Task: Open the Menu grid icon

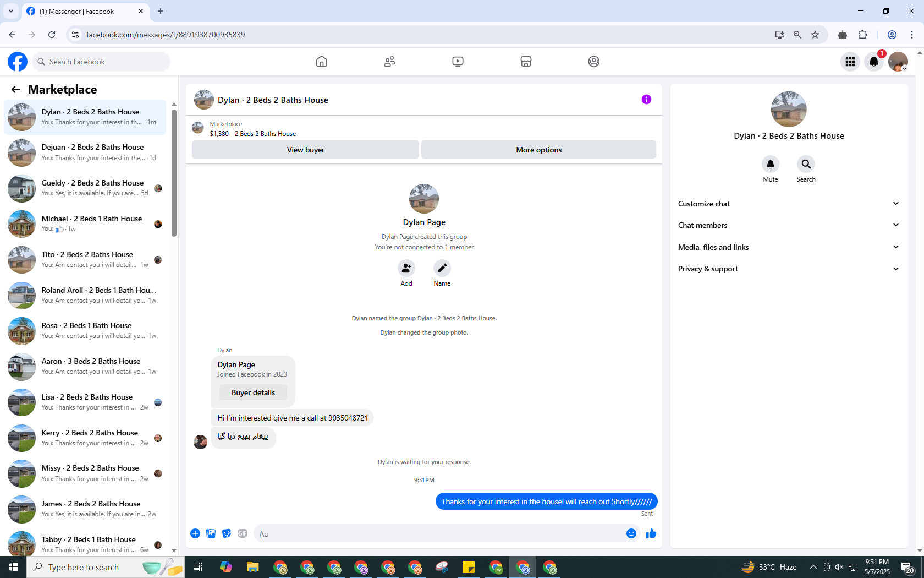Action: (x=850, y=62)
